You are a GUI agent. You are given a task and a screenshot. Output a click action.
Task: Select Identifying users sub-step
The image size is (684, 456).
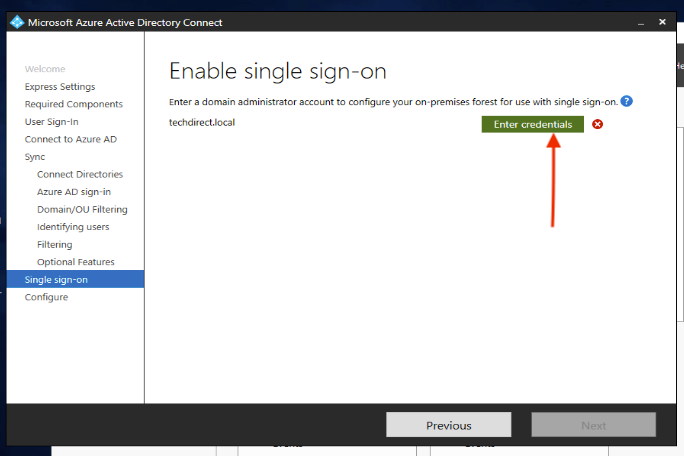pyautogui.click(x=73, y=227)
